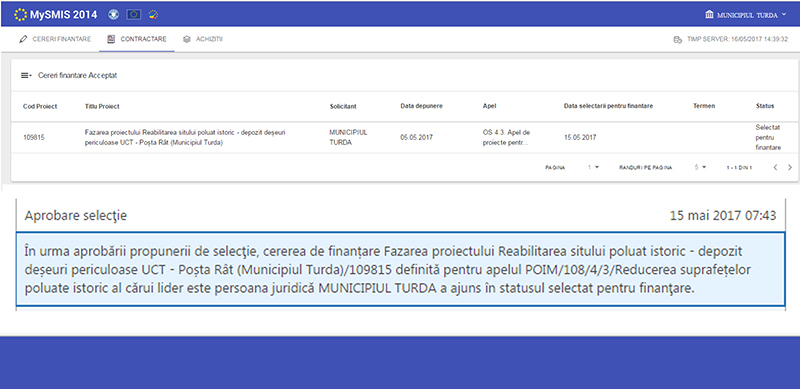Open the ACHIZITII tab
800x389 pixels.
click(x=203, y=39)
